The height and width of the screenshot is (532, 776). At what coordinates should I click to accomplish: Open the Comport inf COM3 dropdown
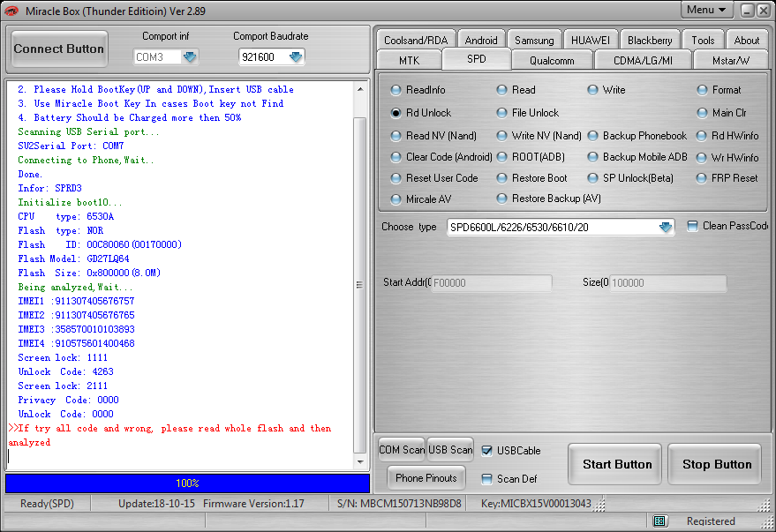coord(190,56)
